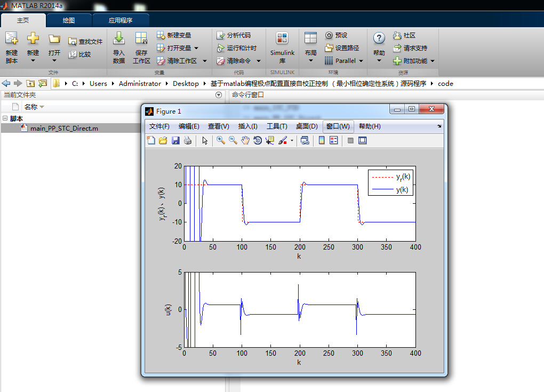Expand the 打开 (Open) dropdown
The height and width of the screenshot is (392, 544).
[54, 61]
